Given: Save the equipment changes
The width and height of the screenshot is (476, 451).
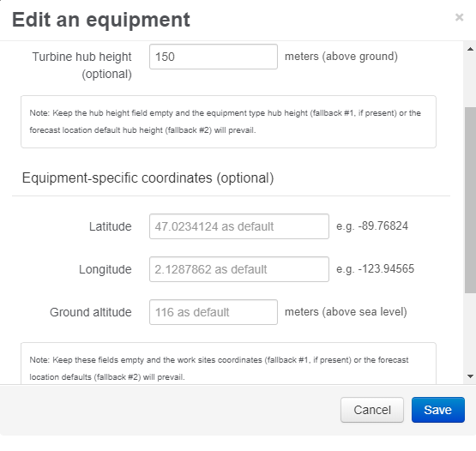Looking at the screenshot, I should pos(438,410).
